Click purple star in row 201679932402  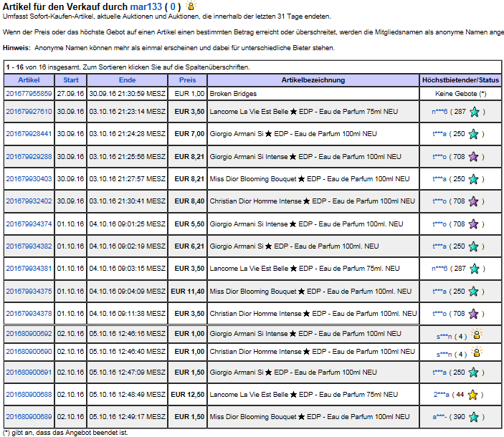[473, 201]
